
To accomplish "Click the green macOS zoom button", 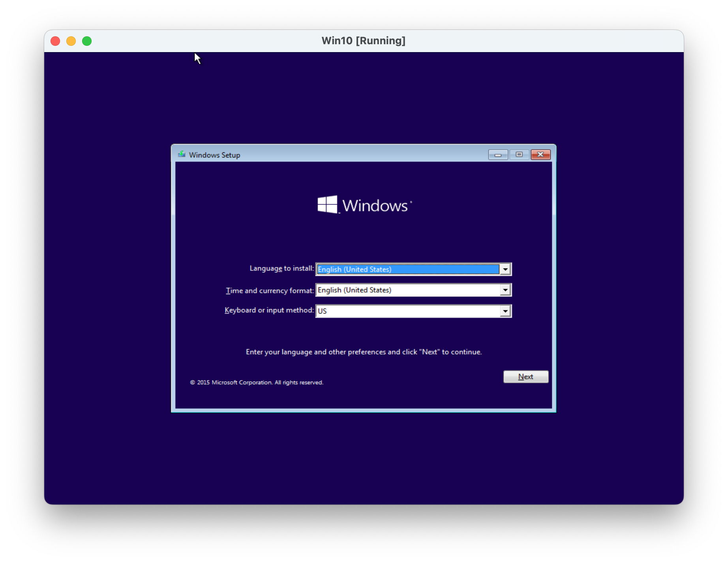I will (x=87, y=41).
